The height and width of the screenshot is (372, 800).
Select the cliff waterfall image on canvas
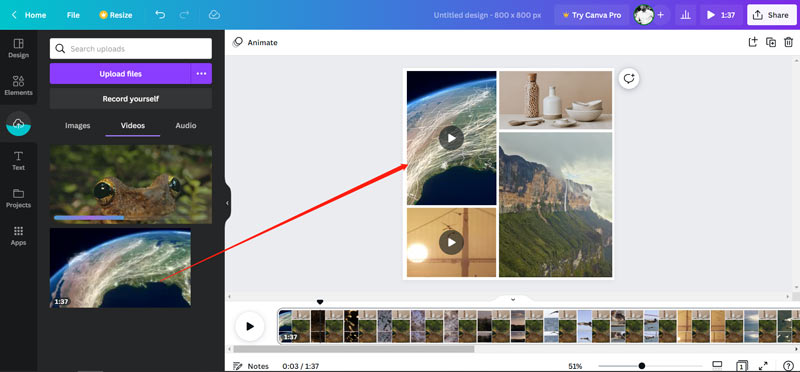(555, 205)
